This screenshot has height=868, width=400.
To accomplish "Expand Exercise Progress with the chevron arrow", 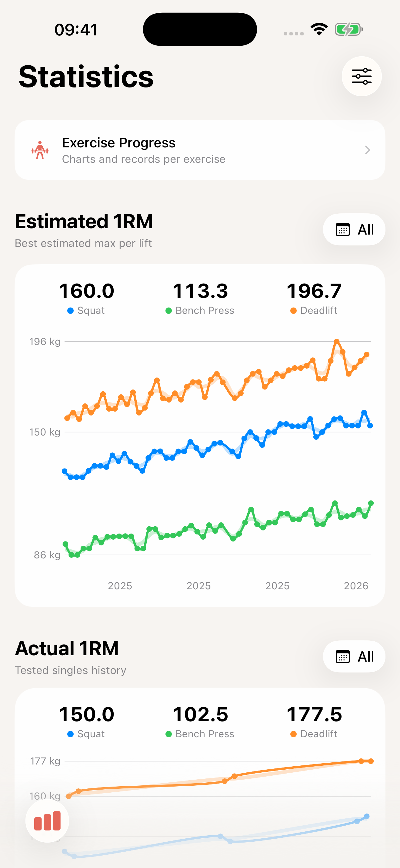I will (368, 150).
